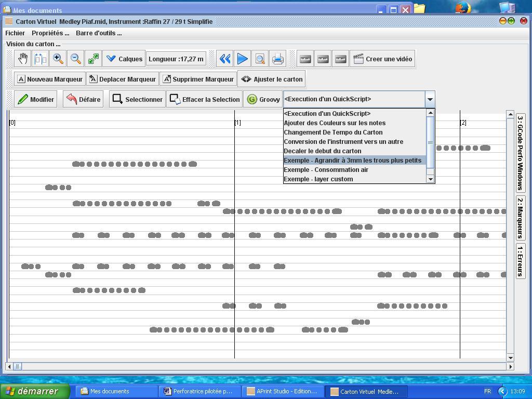Rewind playback to the start
The height and width of the screenshot is (399, 532).
pyautogui.click(x=224, y=59)
